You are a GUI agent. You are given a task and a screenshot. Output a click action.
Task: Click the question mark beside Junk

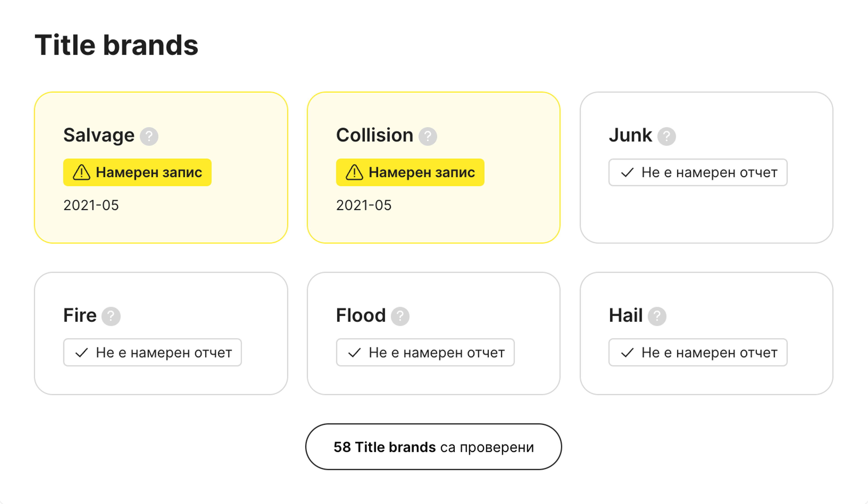click(x=667, y=136)
